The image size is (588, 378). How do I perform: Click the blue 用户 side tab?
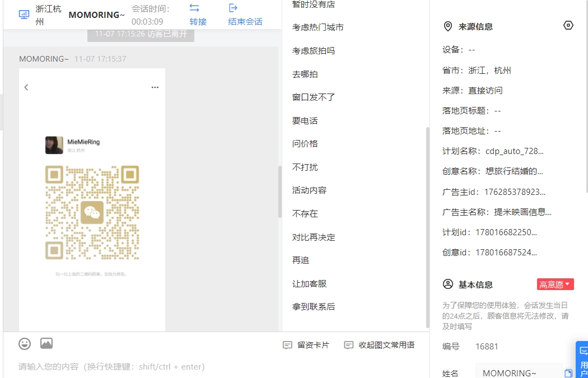click(582, 360)
